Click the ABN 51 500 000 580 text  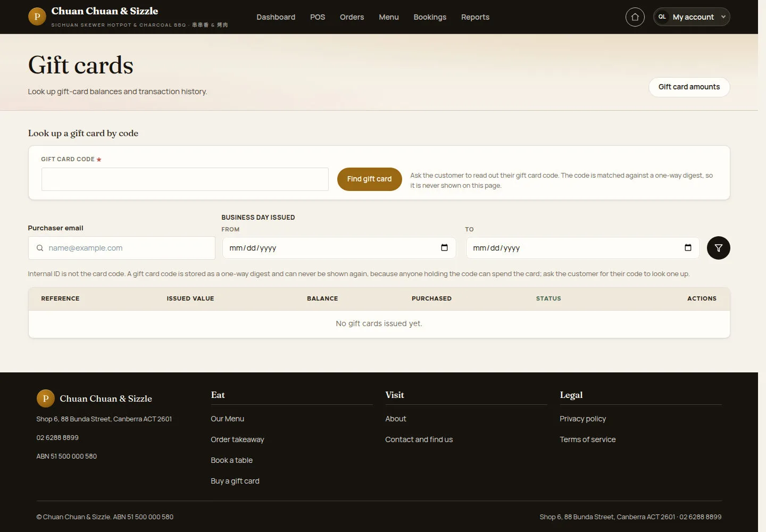[x=66, y=456]
